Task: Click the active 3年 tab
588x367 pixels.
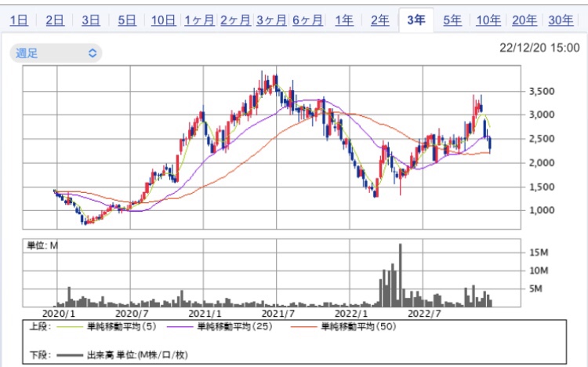Action: (416, 20)
